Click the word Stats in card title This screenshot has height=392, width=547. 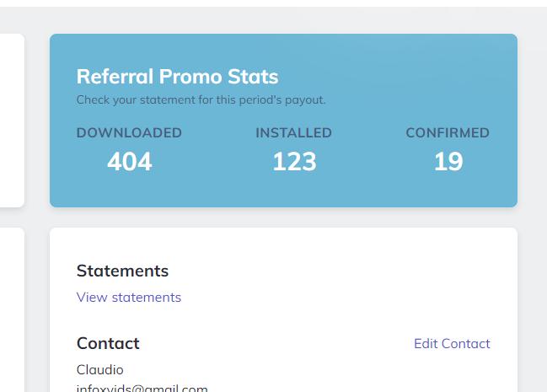coord(253,77)
